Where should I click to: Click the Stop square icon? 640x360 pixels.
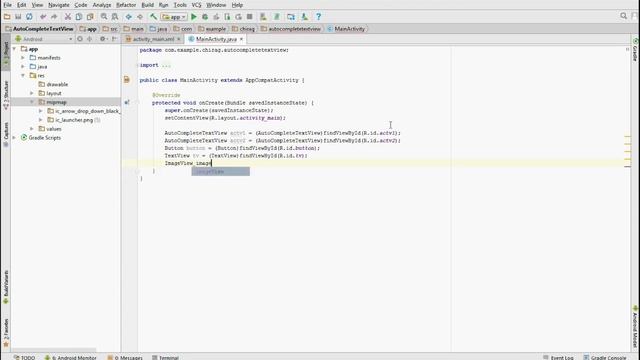point(249,17)
